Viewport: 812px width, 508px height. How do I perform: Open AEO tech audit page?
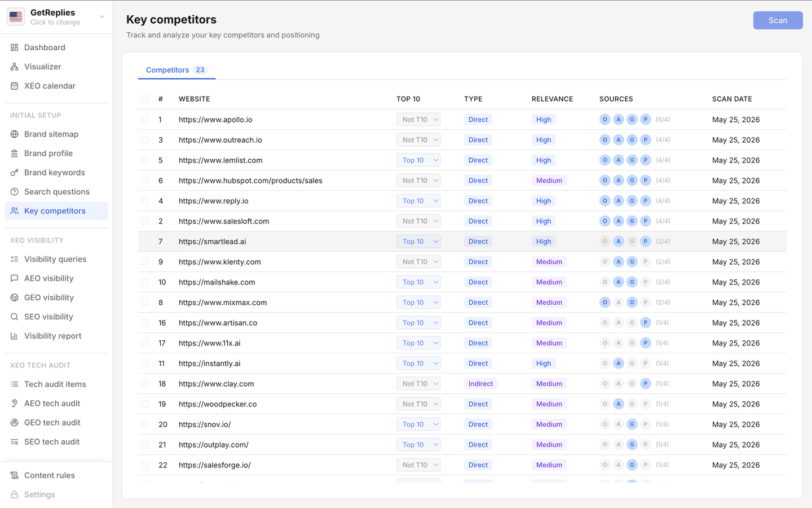tap(56, 404)
